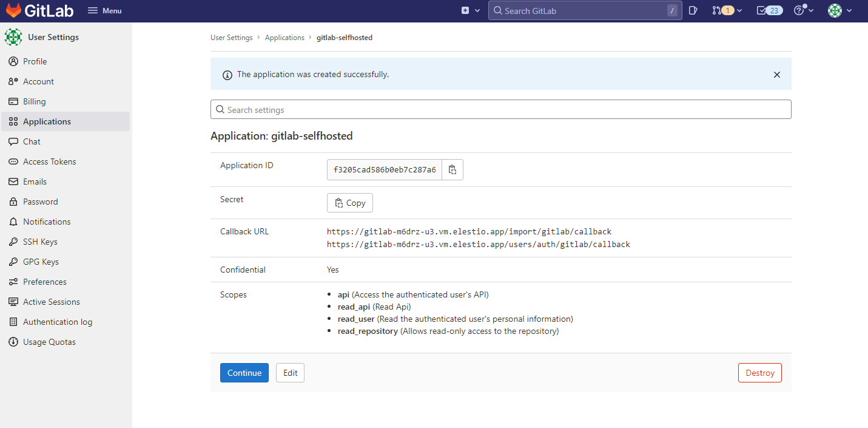Expand the user avatar dropdown chevron

click(849, 10)
